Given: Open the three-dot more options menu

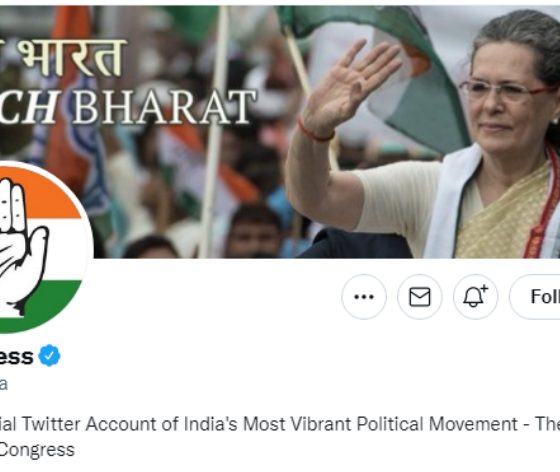Looking at the screenshot, I should 364,297.
